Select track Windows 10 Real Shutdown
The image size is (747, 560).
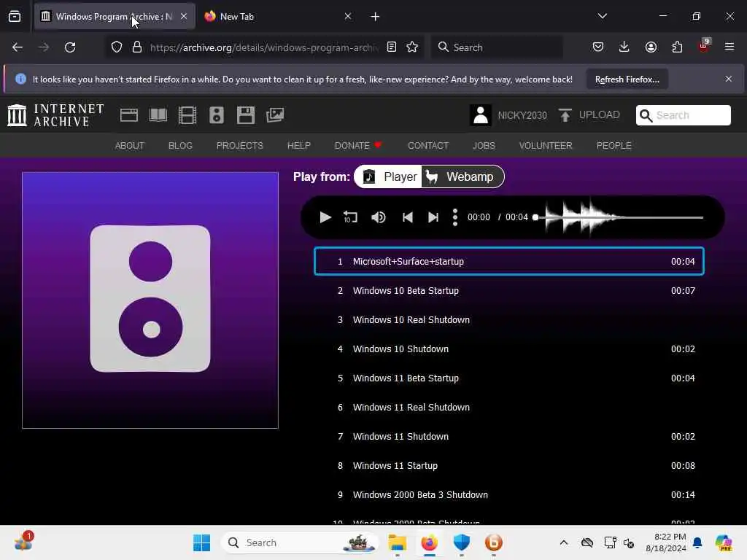[508, 319]
